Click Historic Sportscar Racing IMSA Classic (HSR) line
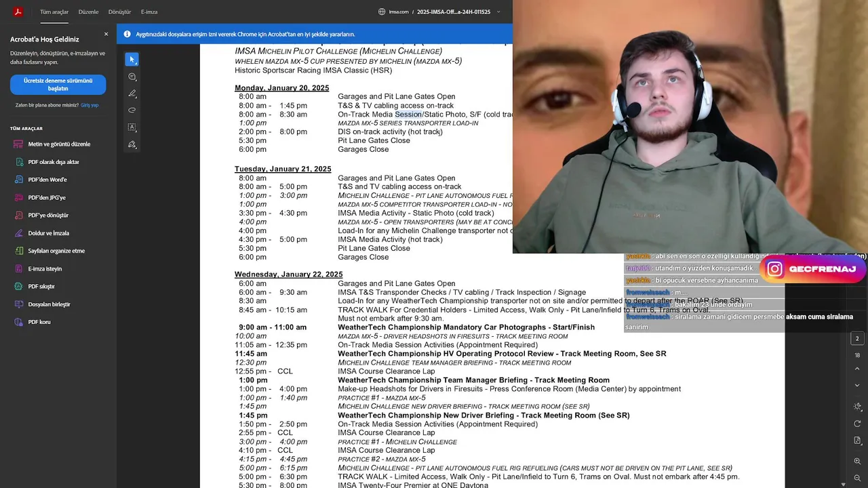This screenshot has height=488, width=868. click(313, 70)
